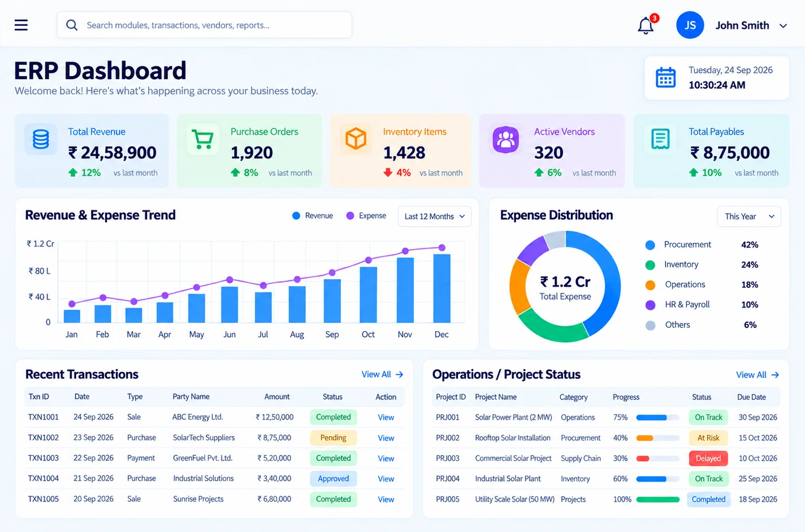Open the notifications bell
The width and height of the screenshot is (805, 532).
(x=646, y=25)
